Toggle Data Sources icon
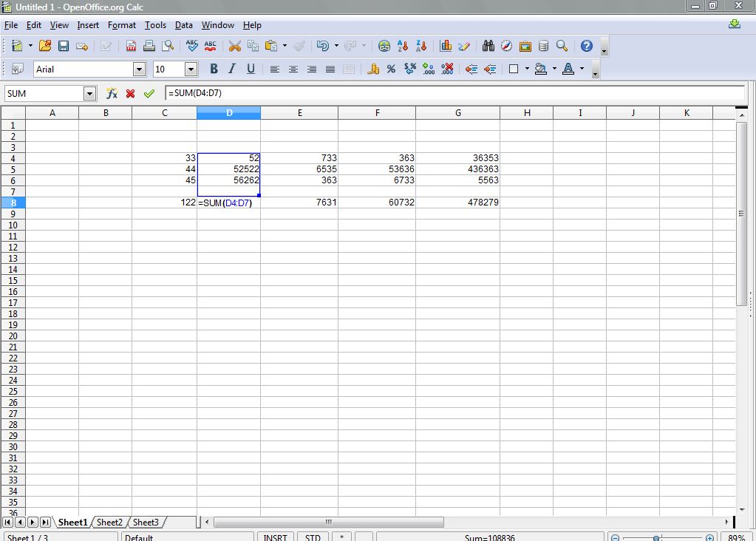756x541 pixels. (543, 46)
